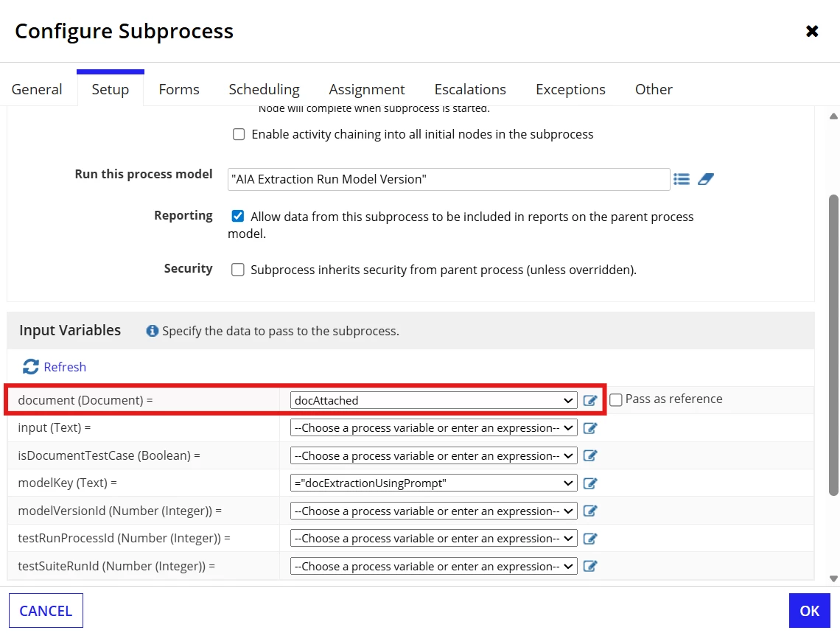Screen dimensions: 840x633
Task: Edit expression for modelVersionId variable
Action: pyautogui.click(x=589, y=511)
